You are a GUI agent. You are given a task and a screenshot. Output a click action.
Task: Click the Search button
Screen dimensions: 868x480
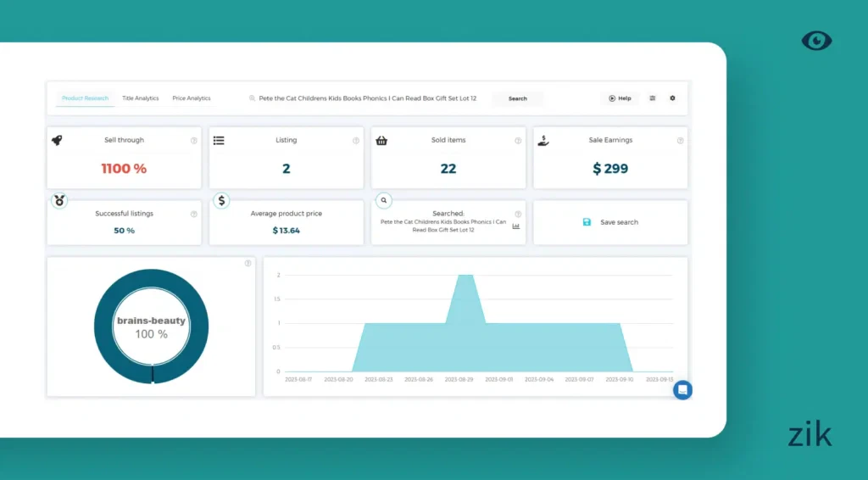[x=517, y=98]
